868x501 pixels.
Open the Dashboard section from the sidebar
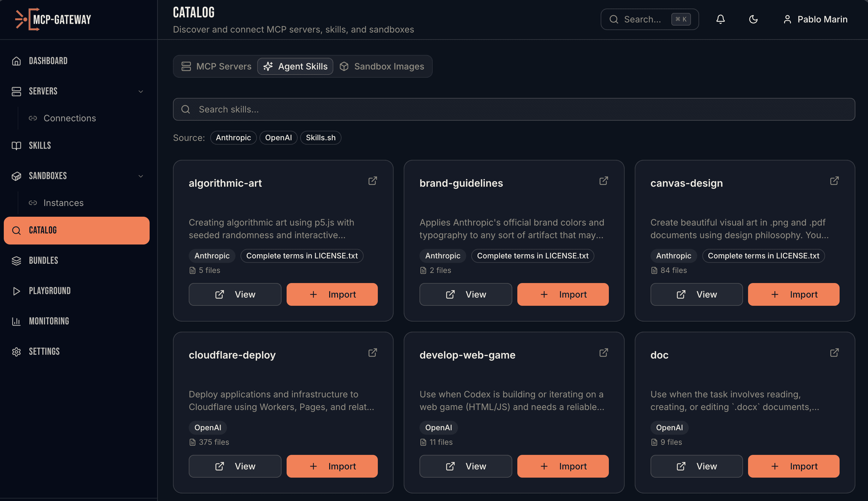point(48,61)
